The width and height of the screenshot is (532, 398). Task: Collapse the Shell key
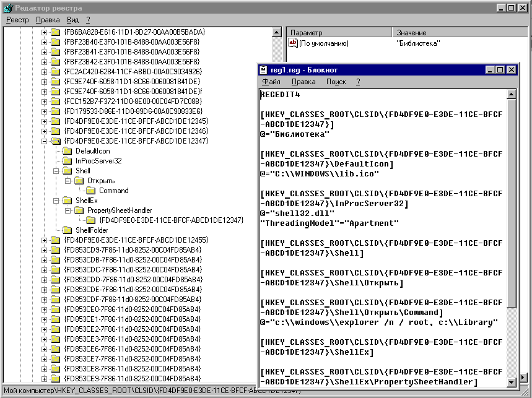(x=56, y=171)
